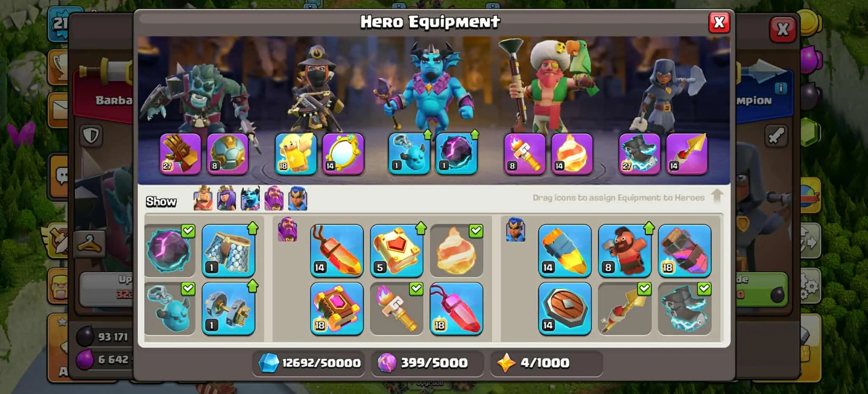
Task: Choose the level 18 Haste Vial equipment
Action: 684,251
